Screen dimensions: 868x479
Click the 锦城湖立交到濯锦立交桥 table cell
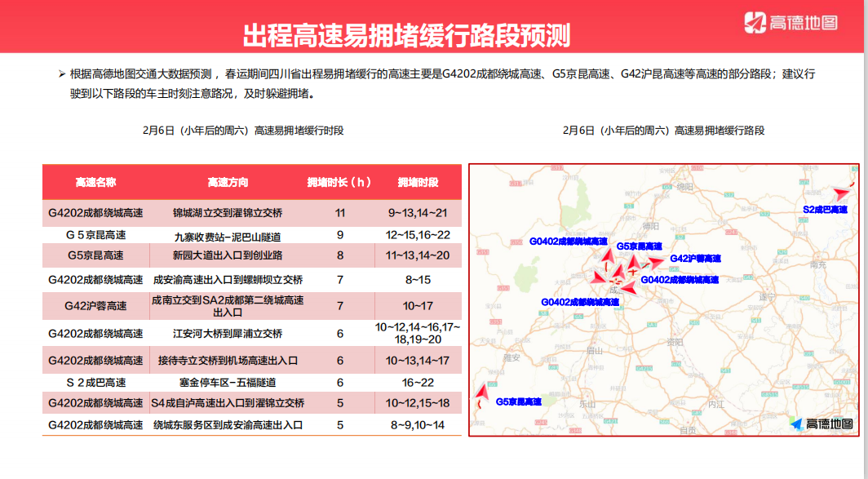click(x=228, y=213)
